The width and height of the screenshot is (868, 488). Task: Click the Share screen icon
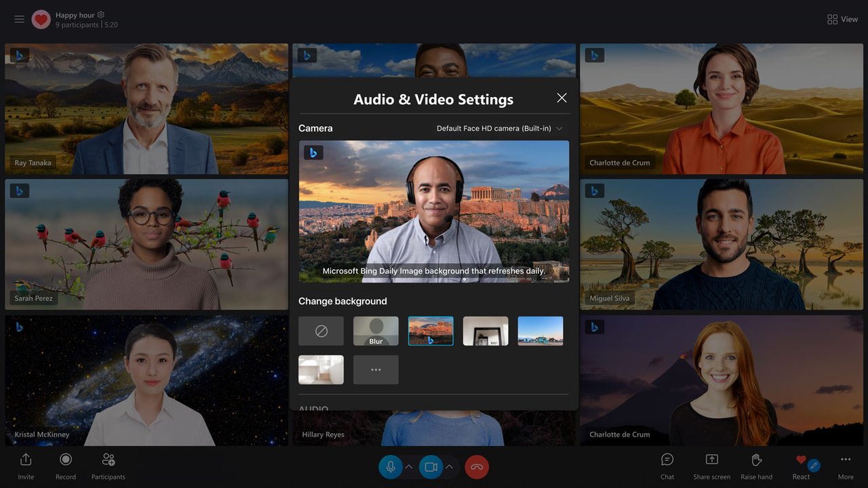(x=711, y=460)
